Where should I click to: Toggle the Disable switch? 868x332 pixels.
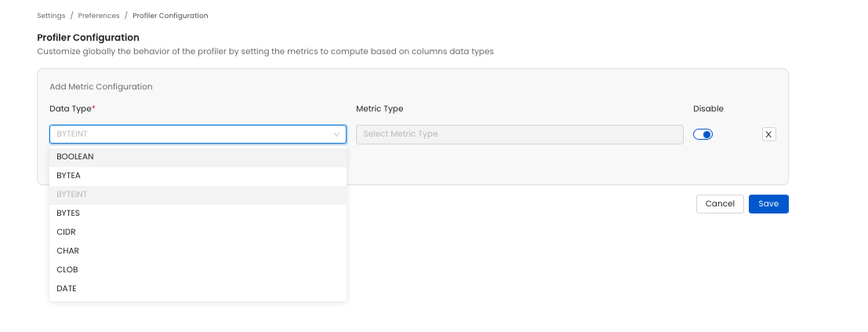[x=703, y=134]
